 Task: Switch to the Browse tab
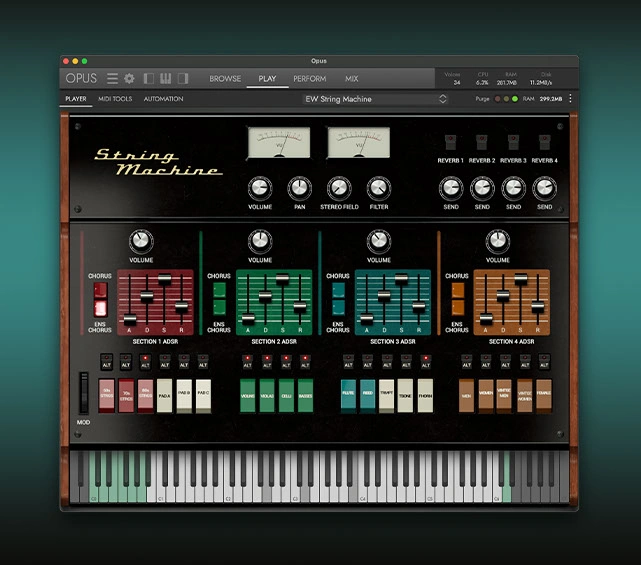225,78
